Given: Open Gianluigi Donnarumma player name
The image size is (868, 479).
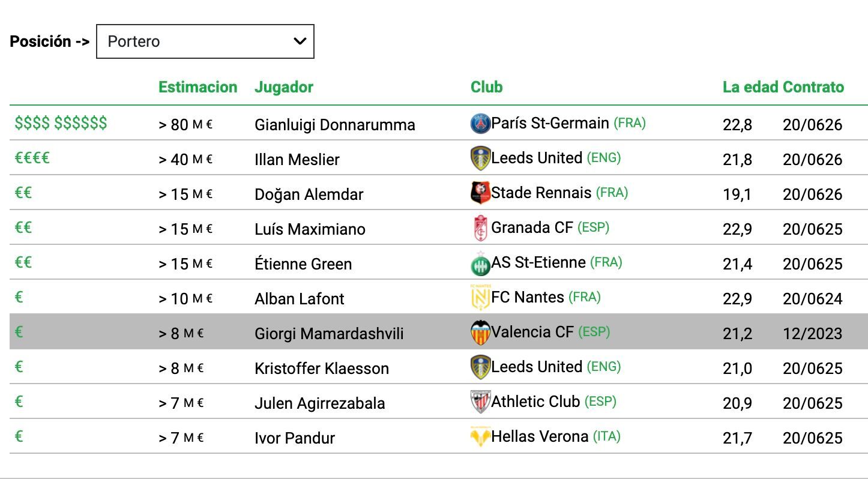Looking at the screenshot, I should 334,125.
